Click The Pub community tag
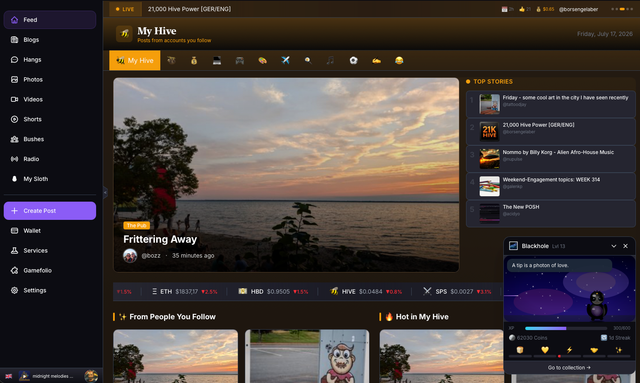The width and height of the screenshot is (640, 383). (136, 225)
